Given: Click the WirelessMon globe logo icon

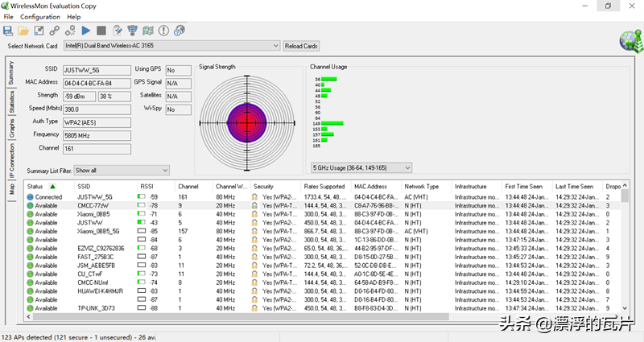Looking at the screenshot, I should click(631, 42).
